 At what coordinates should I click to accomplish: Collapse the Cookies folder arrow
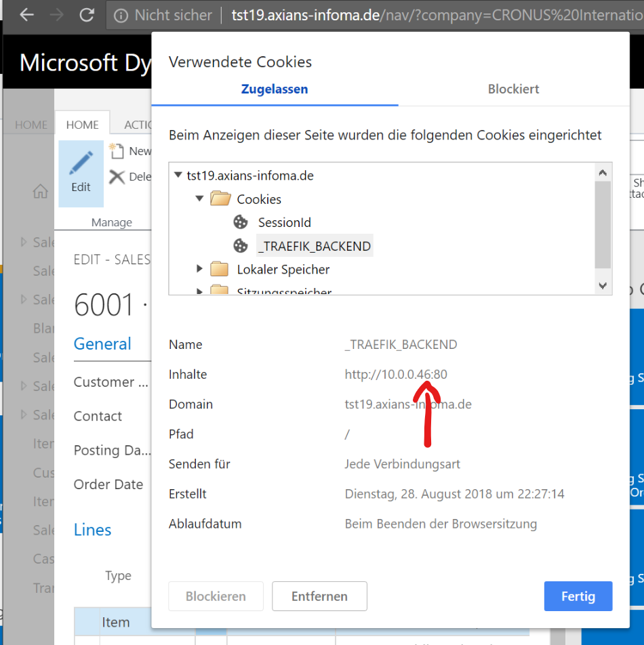pyautogui.click(x=199, y=199)
